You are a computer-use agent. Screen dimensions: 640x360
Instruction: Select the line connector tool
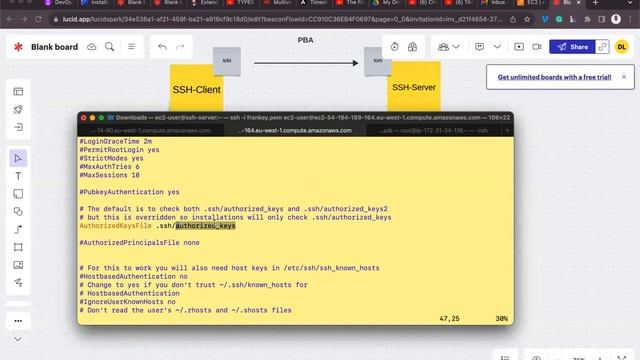point(18,229)
